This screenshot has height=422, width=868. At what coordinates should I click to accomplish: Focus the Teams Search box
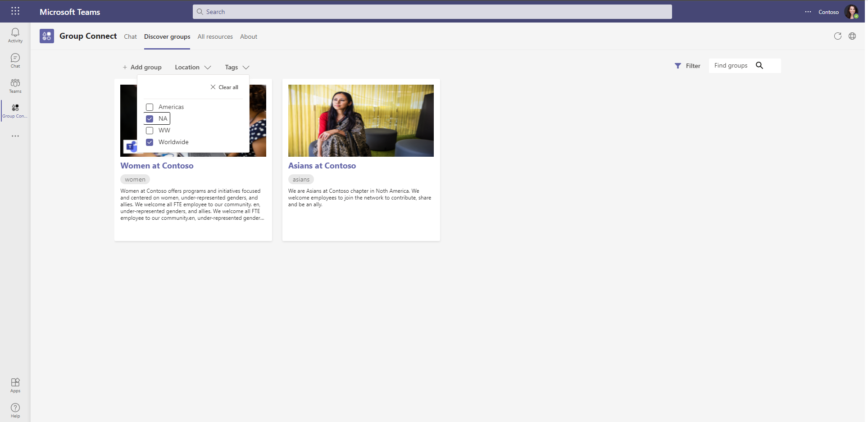[432, 12]
